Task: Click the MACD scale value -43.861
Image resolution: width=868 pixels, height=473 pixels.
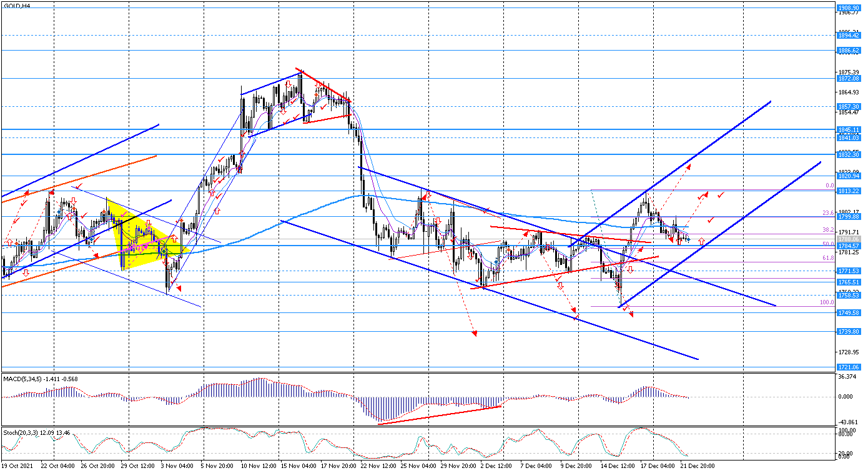Action: coord(849,422)
